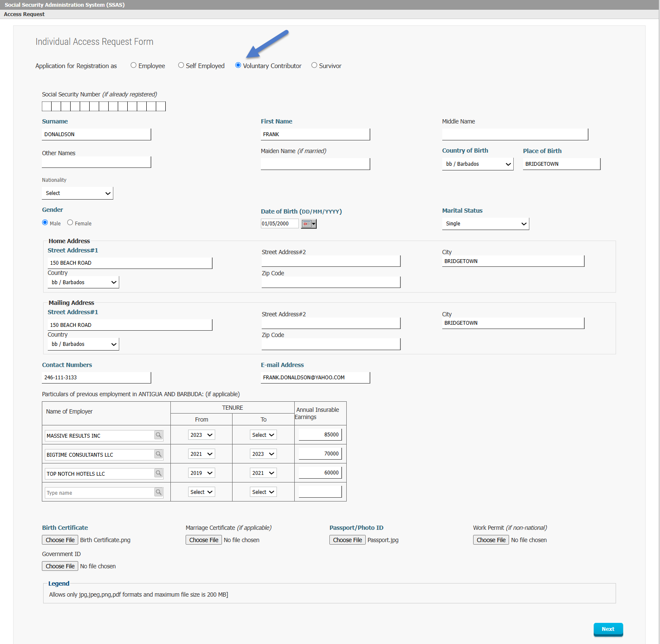Screen dimensions: 660x644
Task: Click Choose File for Government ID
Action: [60, 566]
